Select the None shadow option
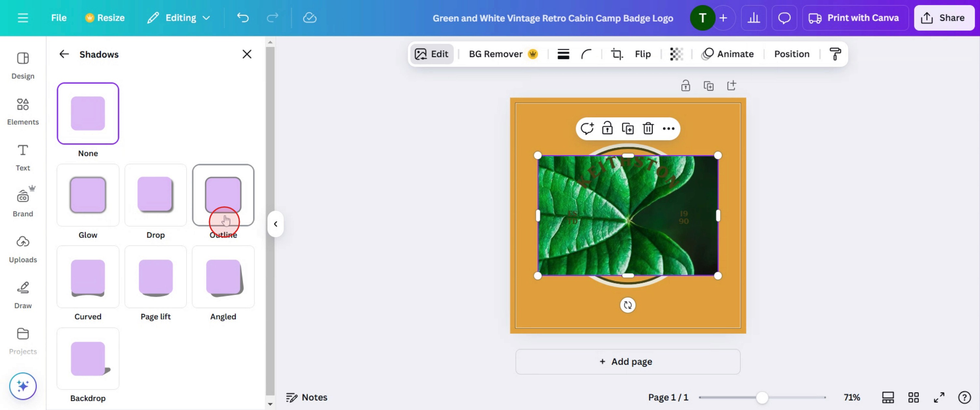 pyautogui.click(x=88, y=113)
